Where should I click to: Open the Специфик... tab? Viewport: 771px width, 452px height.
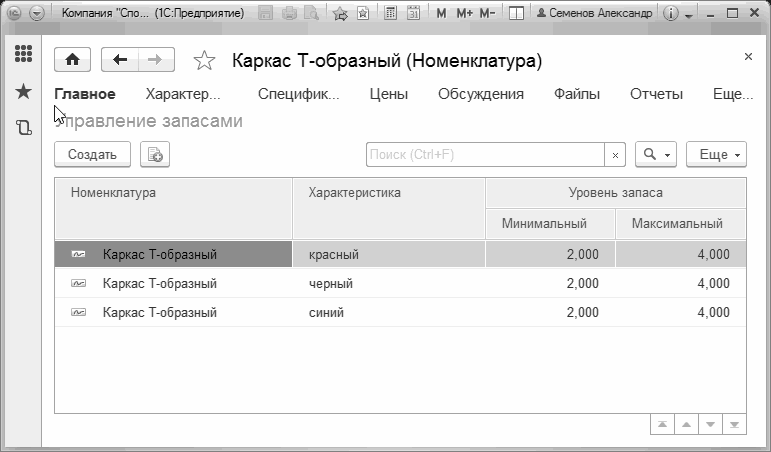(298, 94)
